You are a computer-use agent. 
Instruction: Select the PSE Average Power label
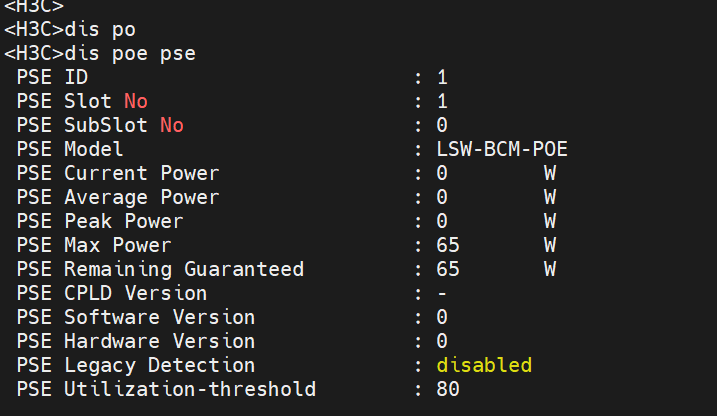(x=118, y=197)
